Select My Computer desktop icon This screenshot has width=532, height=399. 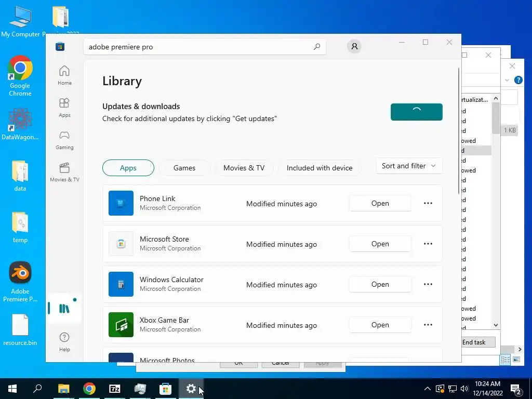pyautogui.click(x=20, y=21)
